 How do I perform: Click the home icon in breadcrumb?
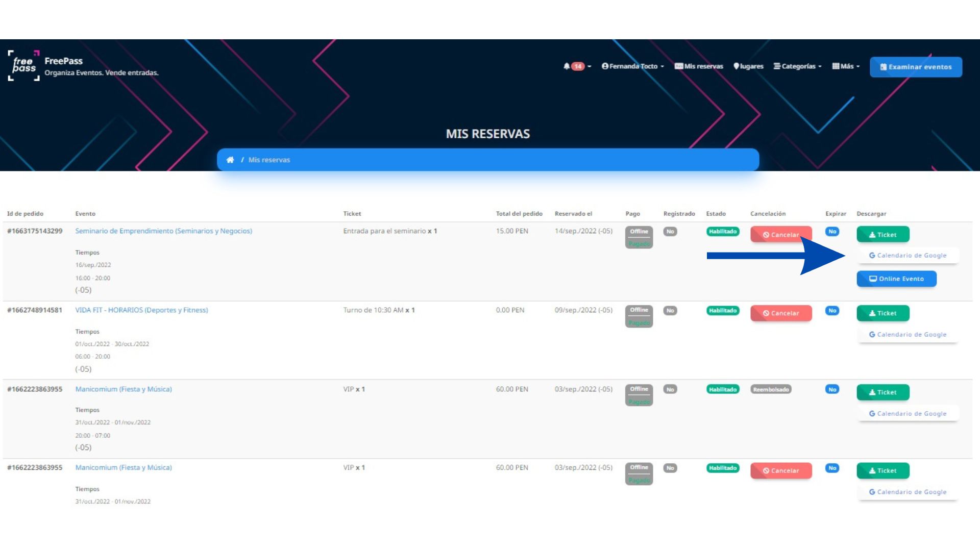coord(230,160)
